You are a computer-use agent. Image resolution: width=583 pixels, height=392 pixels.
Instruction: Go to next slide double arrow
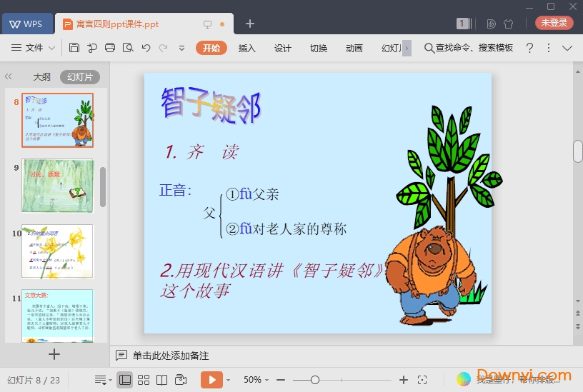[x=578, y=327]
